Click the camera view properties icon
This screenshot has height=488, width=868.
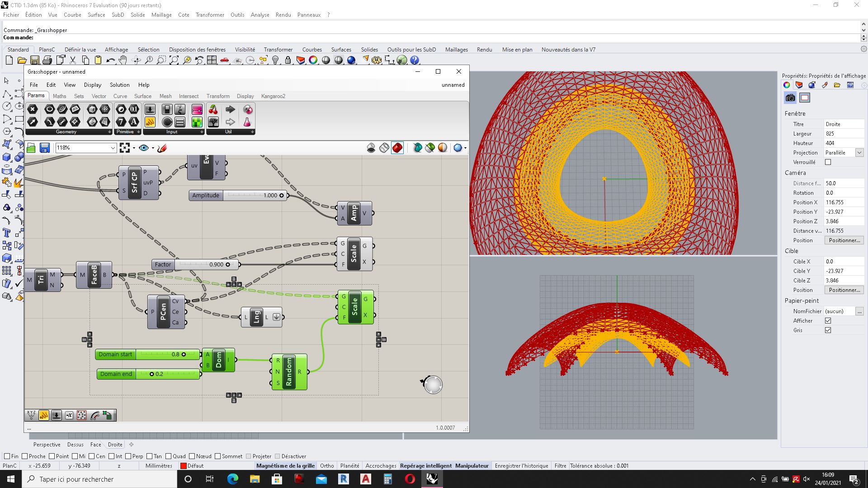click(x=790, y=98)
